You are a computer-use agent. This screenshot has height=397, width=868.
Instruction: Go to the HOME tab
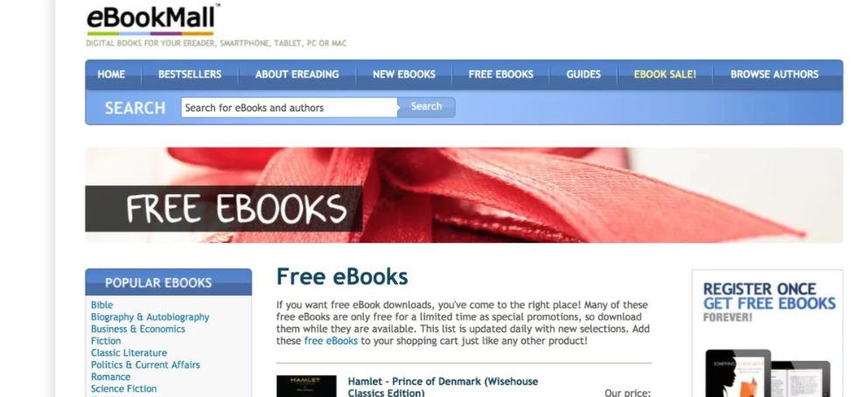click(111, 74)
